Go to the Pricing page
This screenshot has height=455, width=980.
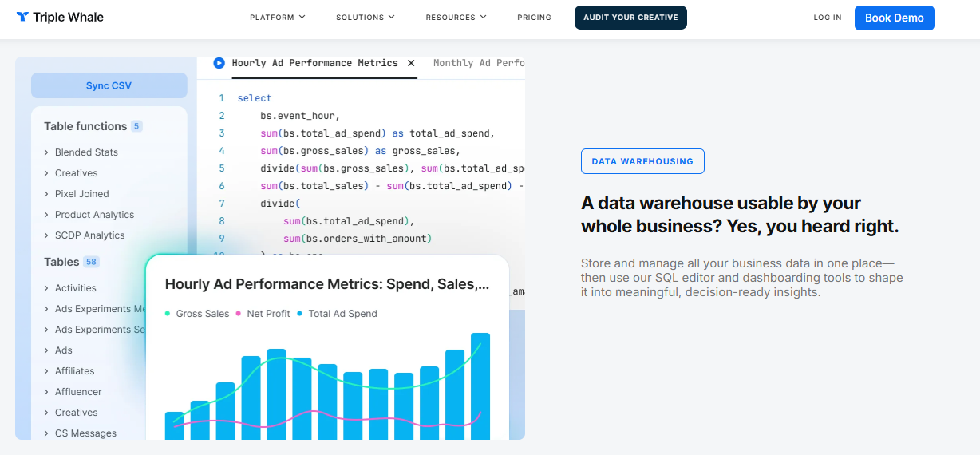pos(534,18)
